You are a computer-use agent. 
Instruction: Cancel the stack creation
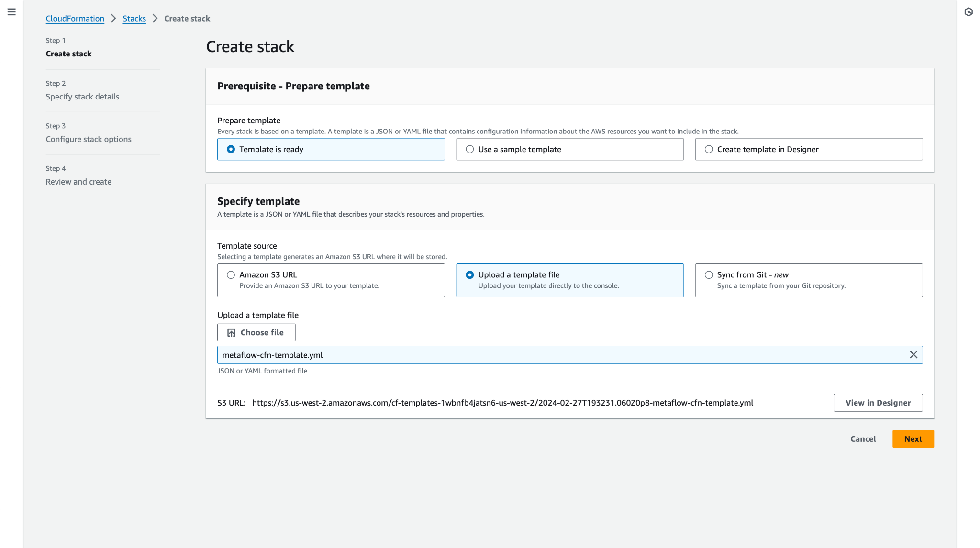[862, 438]
